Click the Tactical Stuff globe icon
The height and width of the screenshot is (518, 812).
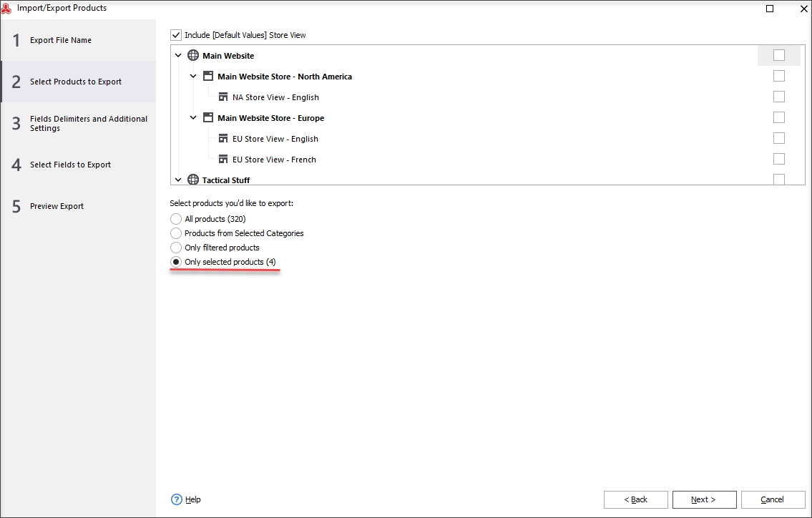[x=193, y=180]
